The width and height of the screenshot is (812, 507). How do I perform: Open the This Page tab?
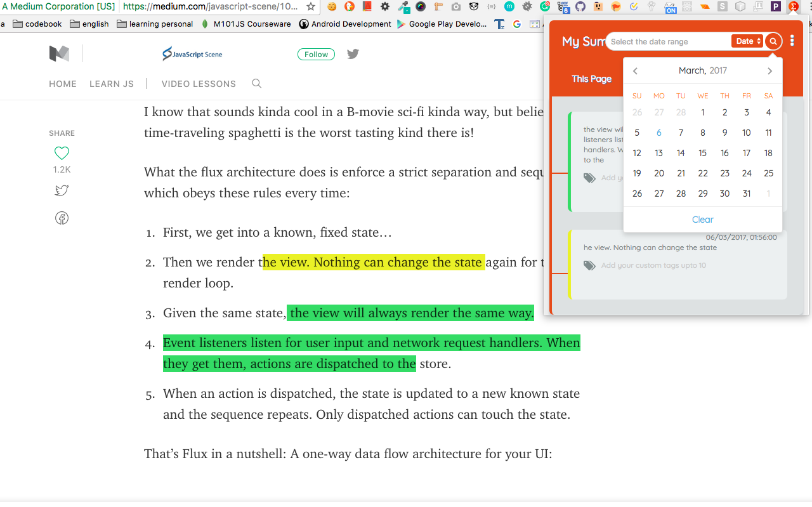click(591, 79)
